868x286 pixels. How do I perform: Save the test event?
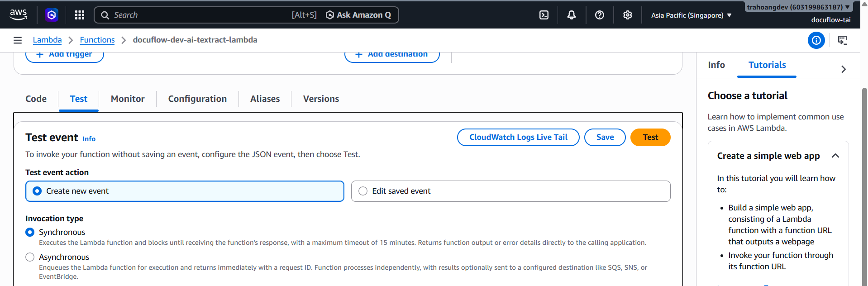tap(605, 137)
